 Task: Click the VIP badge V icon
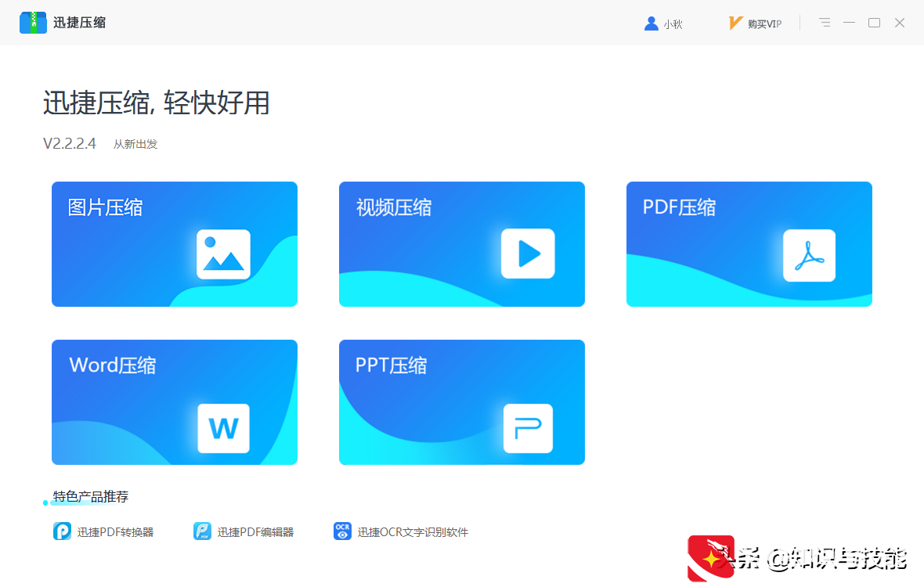(735, 23)
